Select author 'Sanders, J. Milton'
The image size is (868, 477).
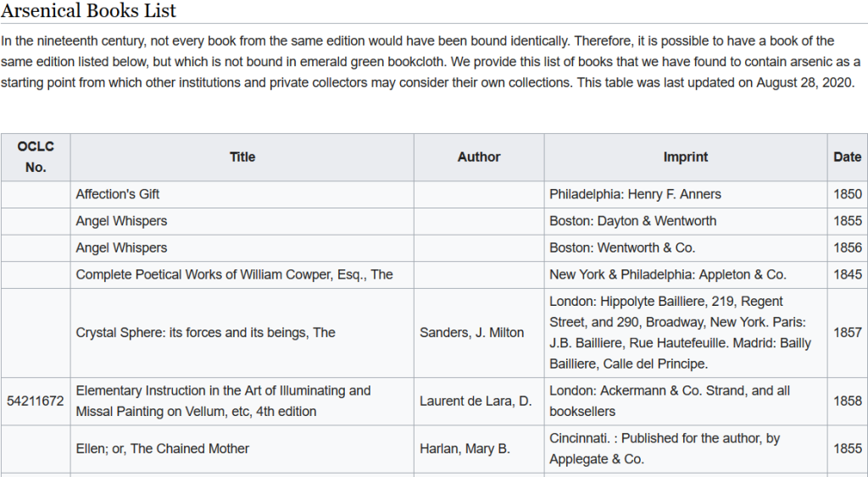point(479,333)
